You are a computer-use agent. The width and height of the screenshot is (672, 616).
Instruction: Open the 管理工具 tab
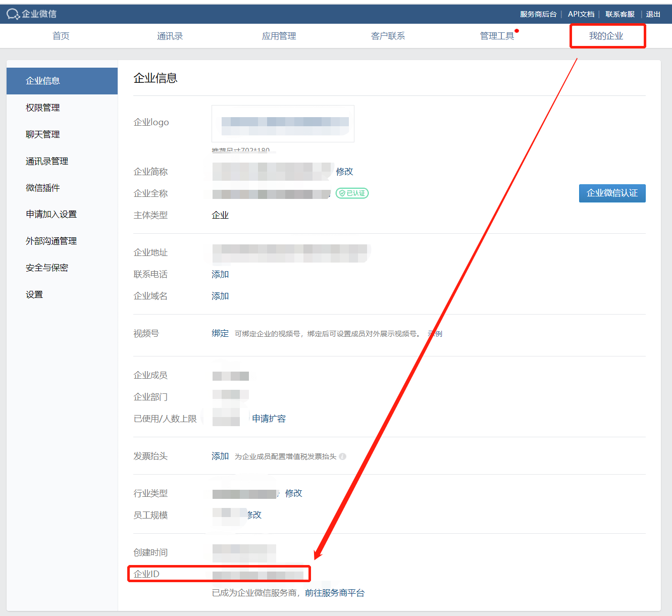(x=497, y=36)
